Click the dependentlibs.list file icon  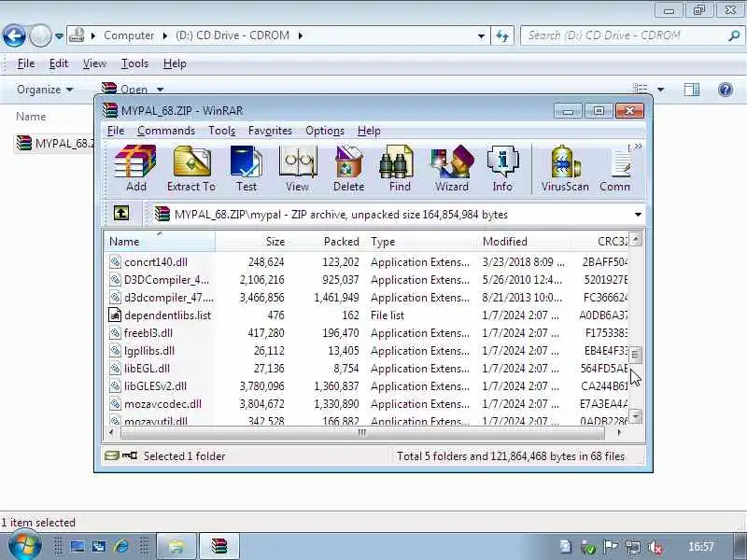(x=115, y=315)
